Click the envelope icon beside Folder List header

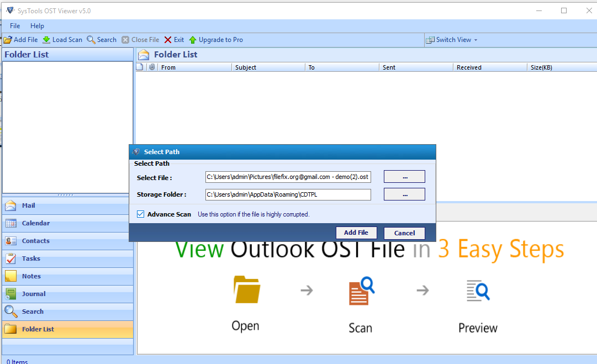[x=144, y=55]
